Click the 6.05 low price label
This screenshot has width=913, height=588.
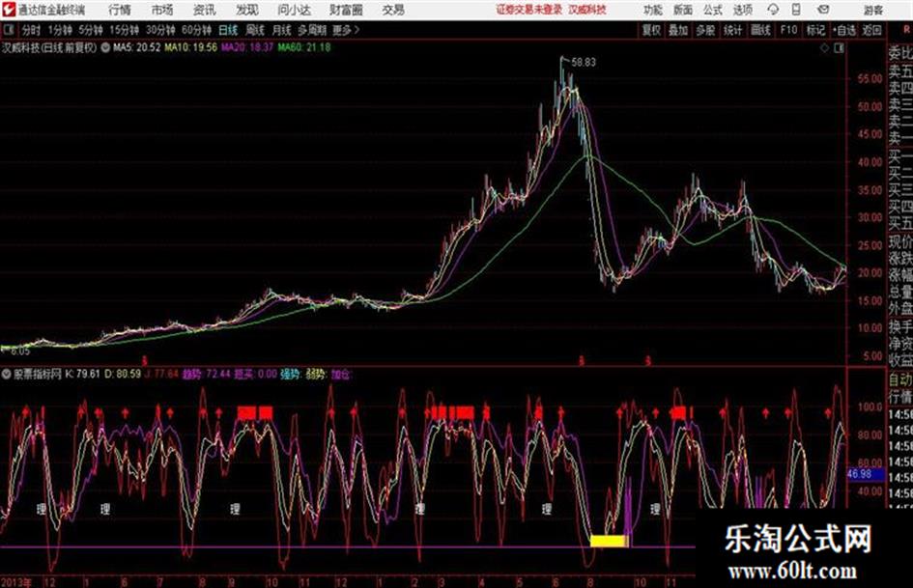(20, 351)
